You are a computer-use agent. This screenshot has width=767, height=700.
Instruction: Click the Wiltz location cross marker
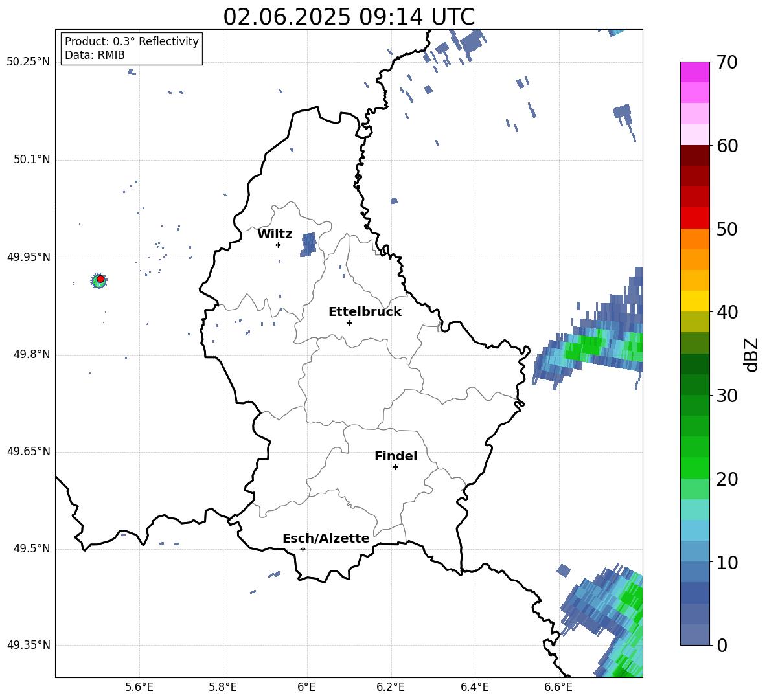point(278,245)
